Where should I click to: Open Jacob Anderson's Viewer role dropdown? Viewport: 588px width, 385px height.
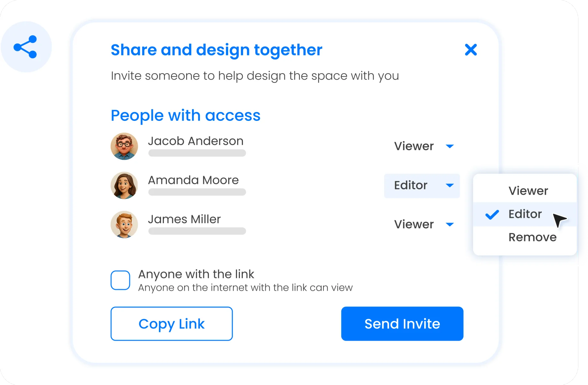[424, 146]
